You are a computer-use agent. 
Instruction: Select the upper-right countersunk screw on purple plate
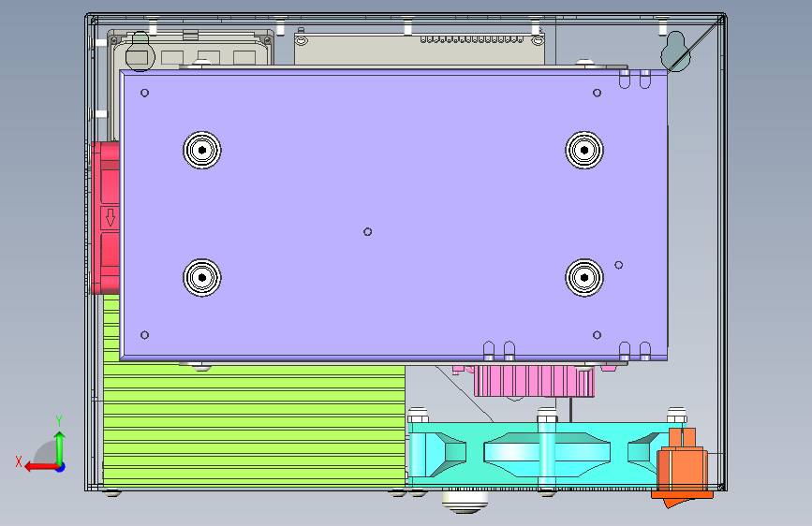click(x=584, y=150)
